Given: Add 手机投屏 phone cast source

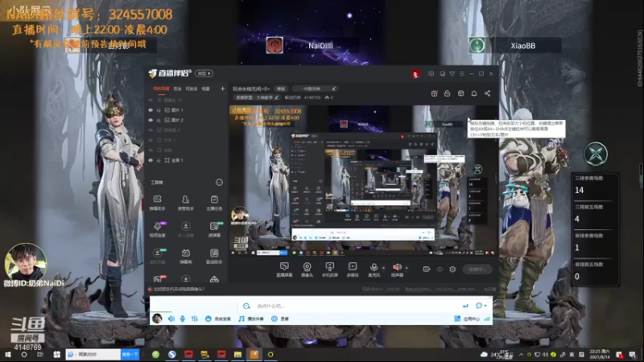Looking at the screenshot, I should [329, 269].
